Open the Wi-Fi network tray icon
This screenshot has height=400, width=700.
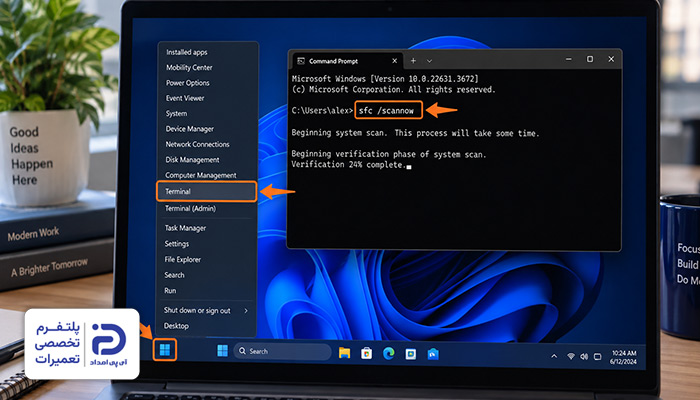click(x=571, y=356)
